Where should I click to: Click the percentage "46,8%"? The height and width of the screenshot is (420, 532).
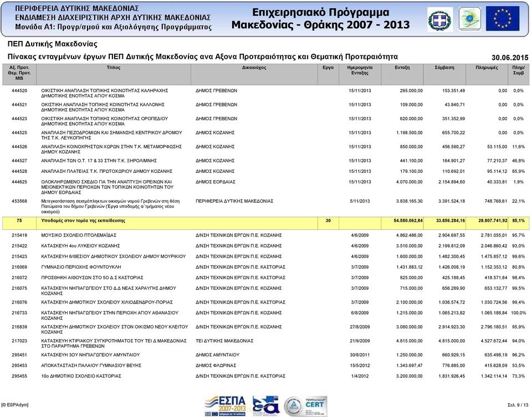tap(519, 161)
